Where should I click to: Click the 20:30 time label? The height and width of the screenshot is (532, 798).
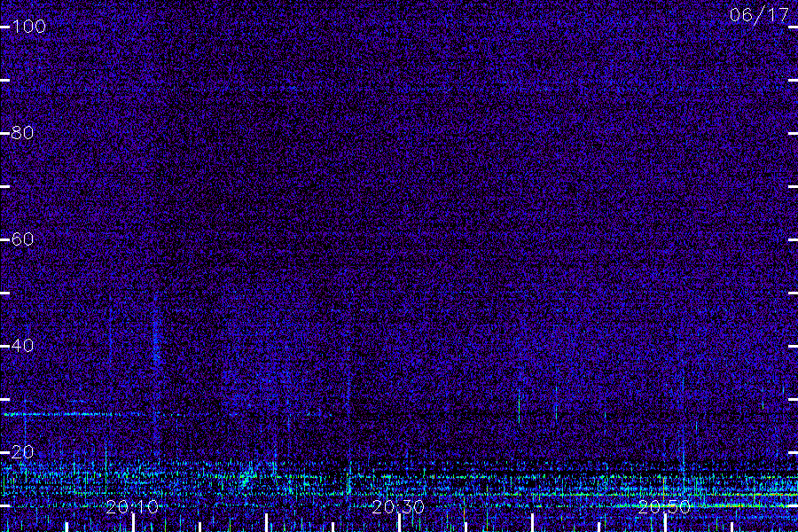click(398, 507)
